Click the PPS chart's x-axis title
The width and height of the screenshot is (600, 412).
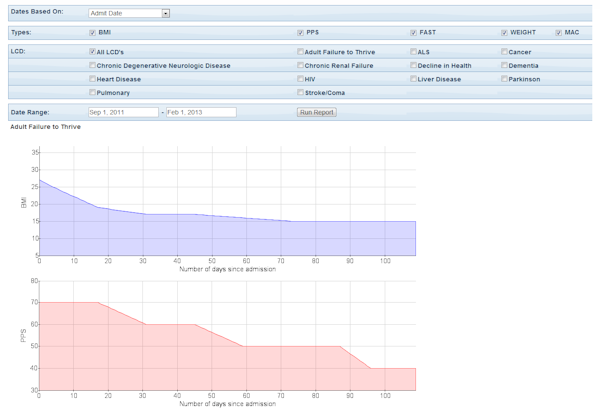click(x=228, y=404)
